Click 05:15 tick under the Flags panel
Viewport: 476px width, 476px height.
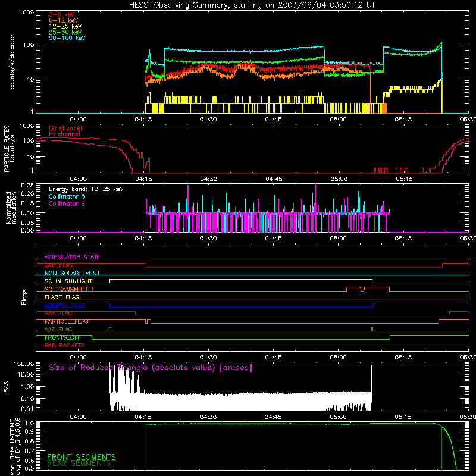coord(403,358)
